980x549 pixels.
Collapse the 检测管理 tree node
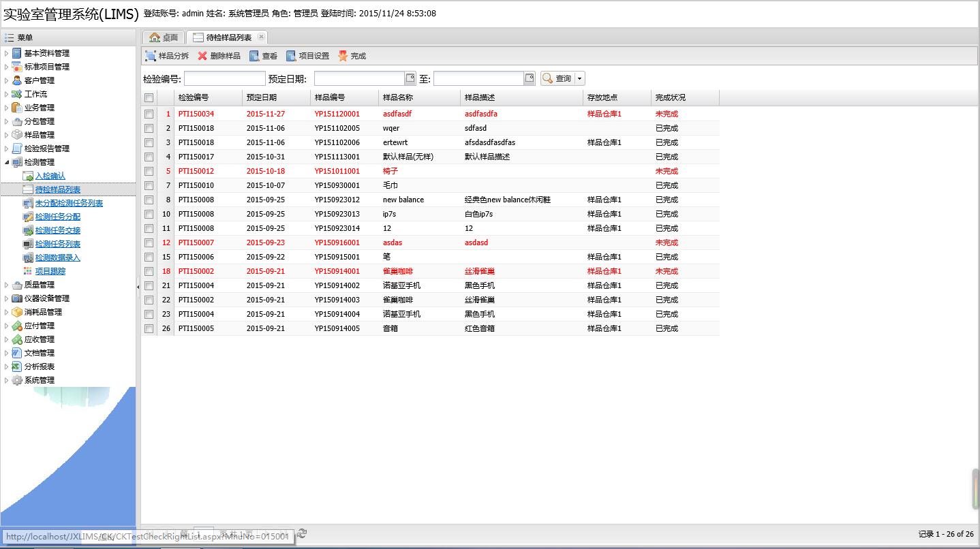[x=7, y=162]
